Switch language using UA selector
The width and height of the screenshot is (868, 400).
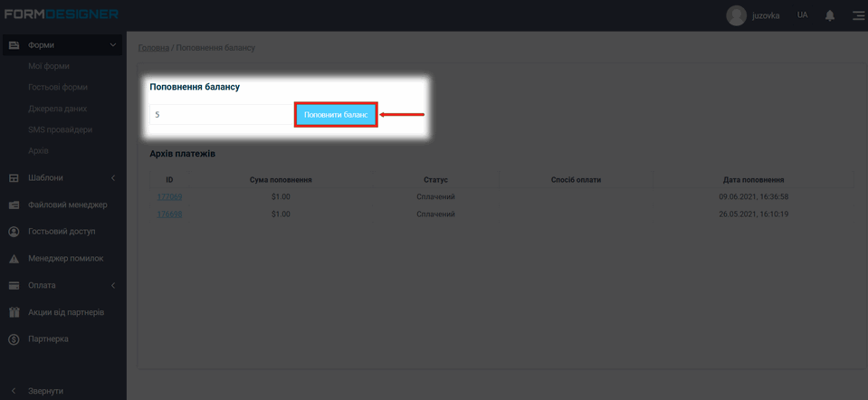[x=802, y=15]
